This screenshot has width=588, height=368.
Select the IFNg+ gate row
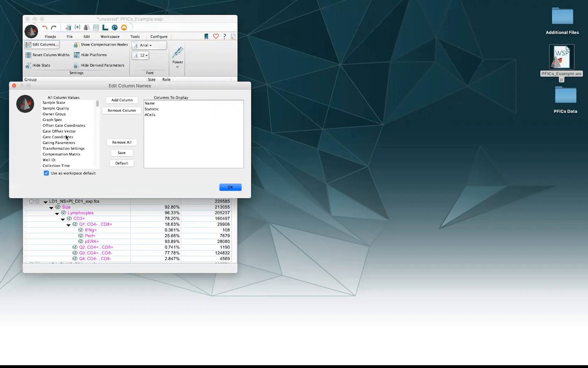[x=91, y=230]
